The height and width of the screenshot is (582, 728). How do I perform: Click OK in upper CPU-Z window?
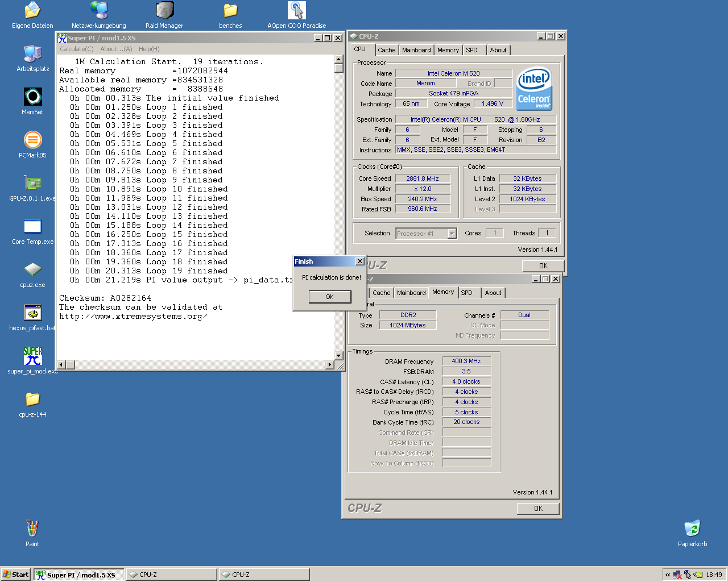543,265
